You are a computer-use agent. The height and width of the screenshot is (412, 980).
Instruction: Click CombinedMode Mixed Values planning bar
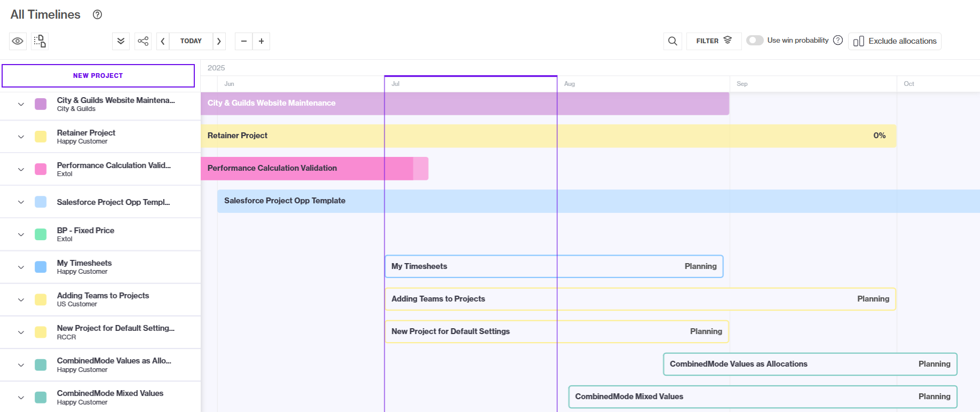[x=763, y=397]
